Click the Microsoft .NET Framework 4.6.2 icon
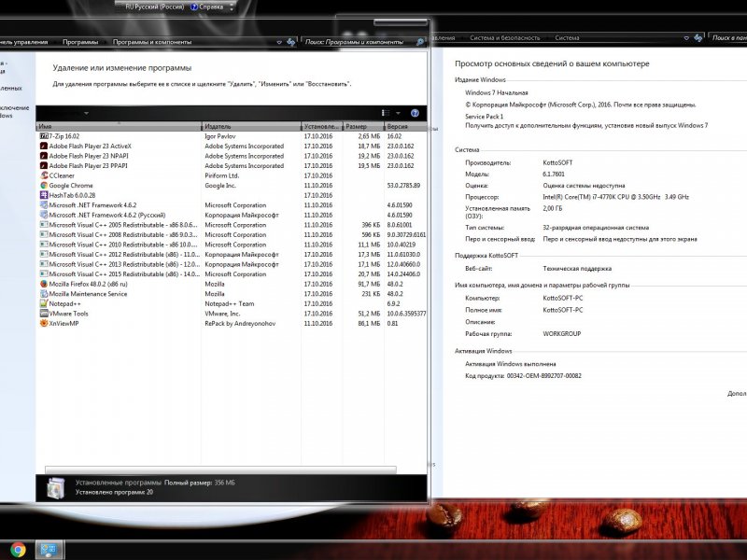 click(44, 205)
